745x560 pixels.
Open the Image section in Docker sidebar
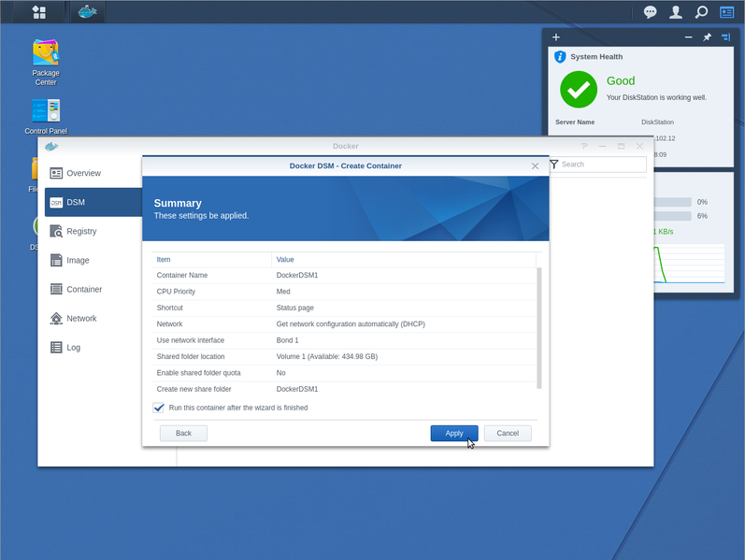point(93,260)
